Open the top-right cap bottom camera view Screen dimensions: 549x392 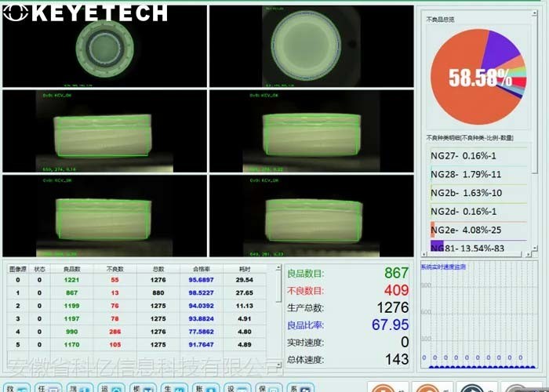click(x=311, y=47)
